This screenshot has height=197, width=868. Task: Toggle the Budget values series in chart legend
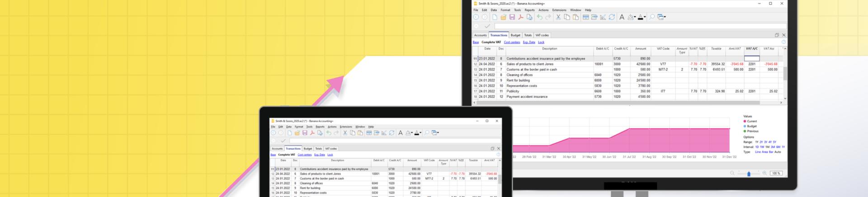tap(752, 126)
